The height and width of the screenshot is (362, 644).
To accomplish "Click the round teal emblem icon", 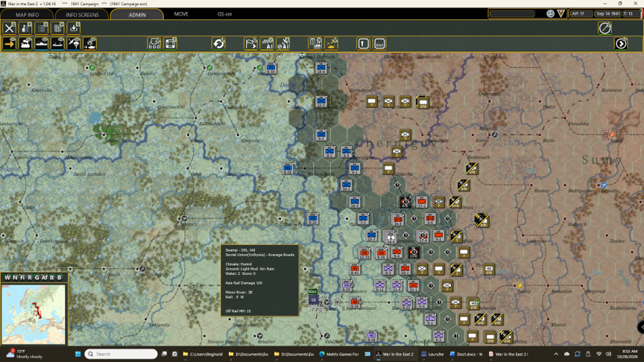I will (550, 13).
